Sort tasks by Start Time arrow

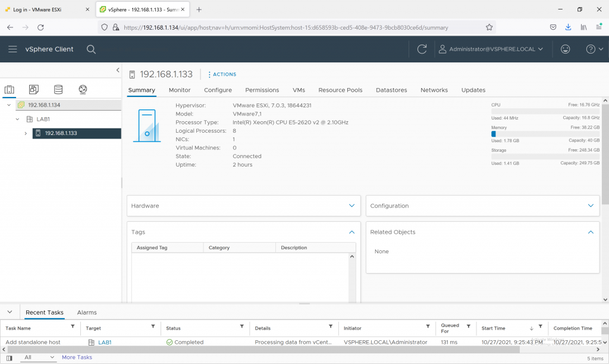[531, 328]
